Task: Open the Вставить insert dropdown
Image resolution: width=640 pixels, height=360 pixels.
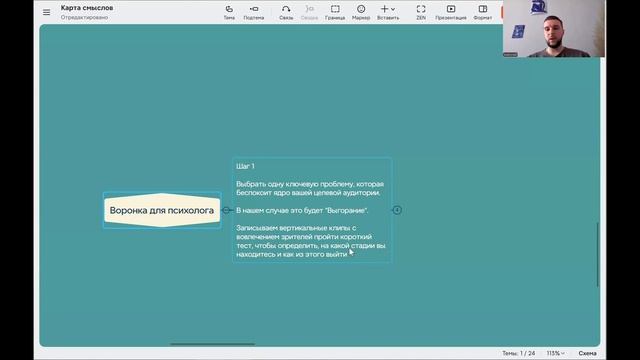Action: pos(388,12)
